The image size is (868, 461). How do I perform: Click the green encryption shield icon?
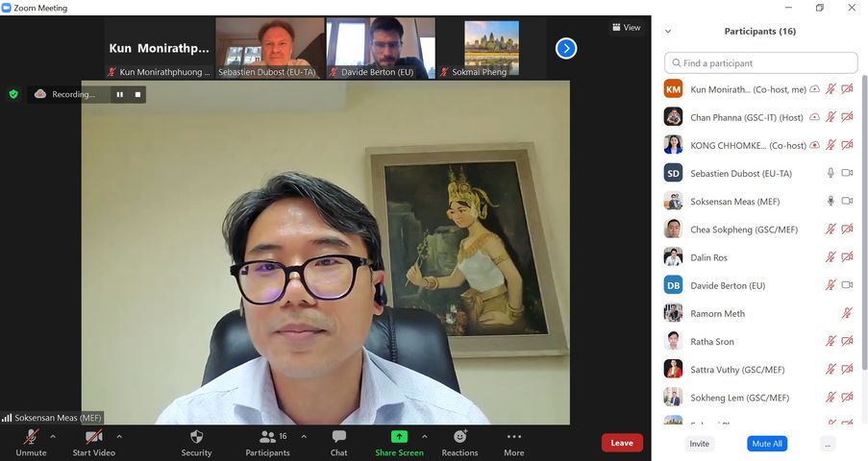tap(13, 94)
